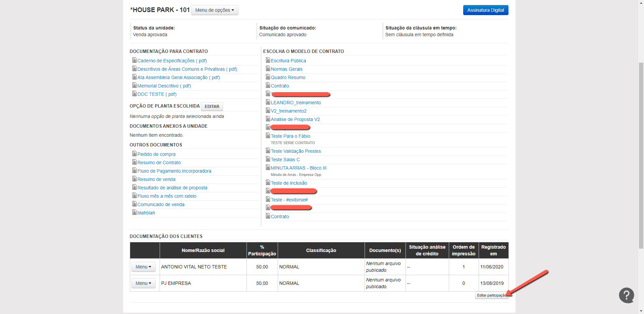Click document icon next to Escritura Pública
The image size is (644, 314).
tap(268, 60)
